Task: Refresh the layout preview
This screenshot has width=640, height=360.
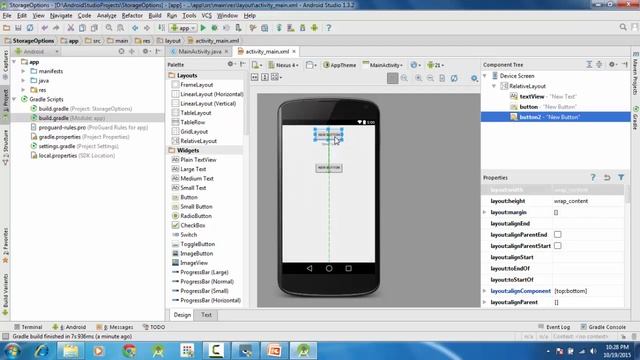Action: click(x=454, y=78)
